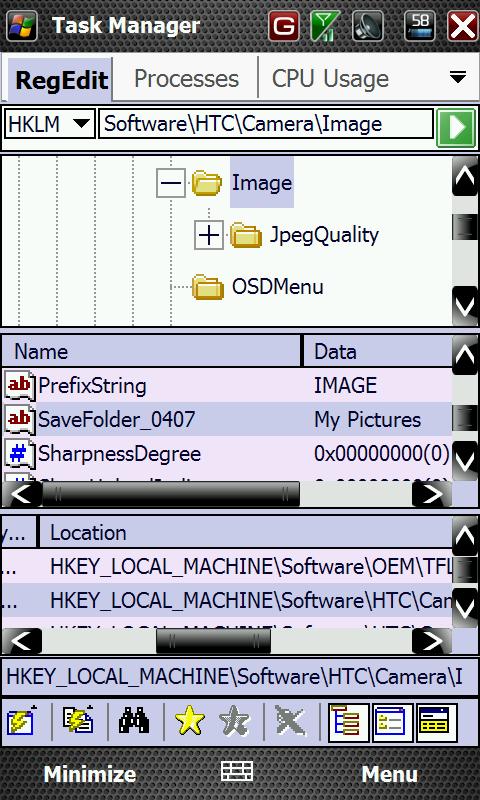Toggle the results table panel icon
Viewport: 480px width, 800px height.
[436, 722]
